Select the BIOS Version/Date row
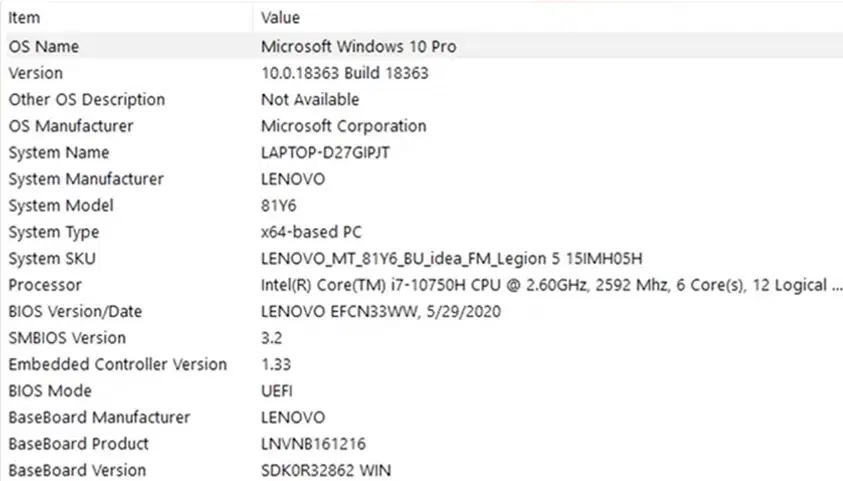This screenshot has width=843, height=481. pyautogui.click(x=424, y=312)
